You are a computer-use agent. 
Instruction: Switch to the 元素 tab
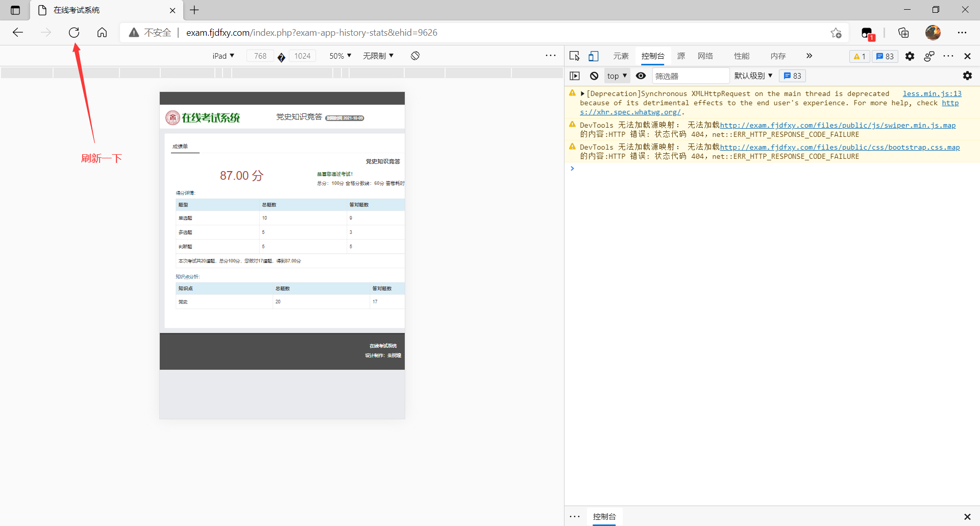coord(621,56)
